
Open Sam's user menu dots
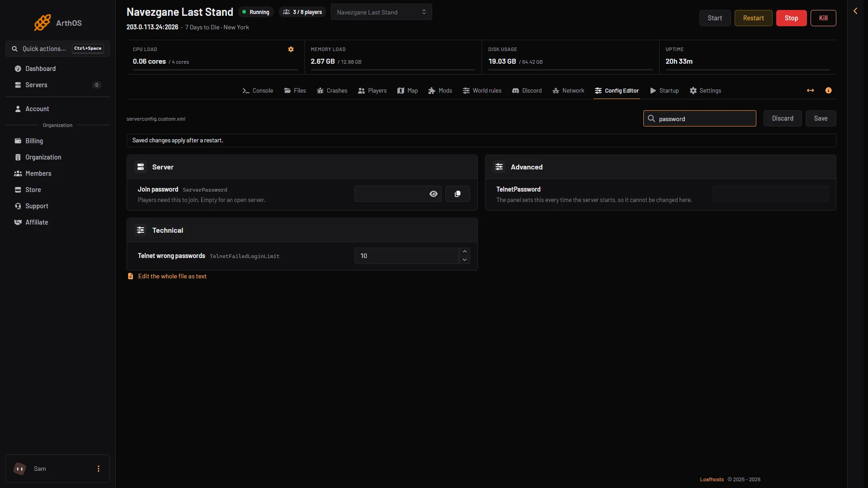99,469
